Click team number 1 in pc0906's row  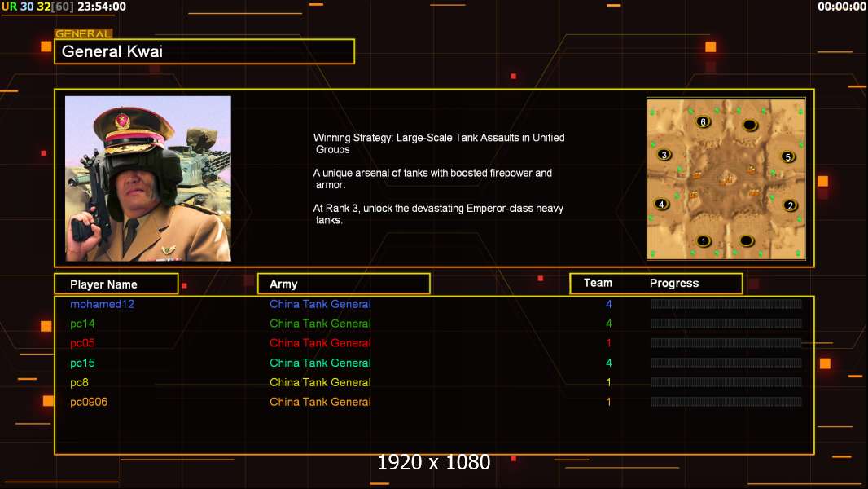pyautogui.click(x=608, y=402)
